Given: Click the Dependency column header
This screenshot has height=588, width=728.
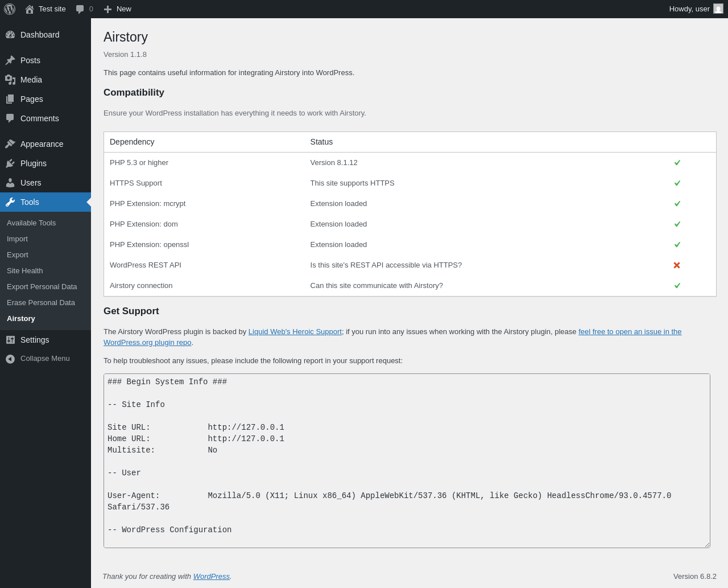Looking at the screenshot, I should pos(132,142).
